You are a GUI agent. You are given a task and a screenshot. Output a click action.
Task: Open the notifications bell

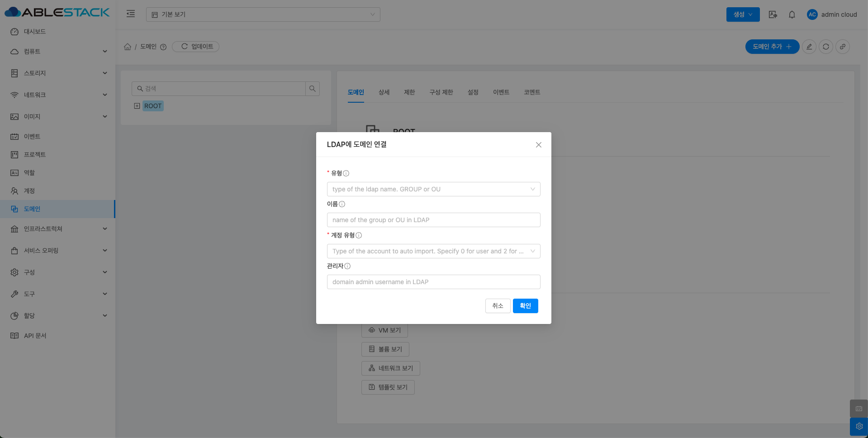[x=792, y=14]
